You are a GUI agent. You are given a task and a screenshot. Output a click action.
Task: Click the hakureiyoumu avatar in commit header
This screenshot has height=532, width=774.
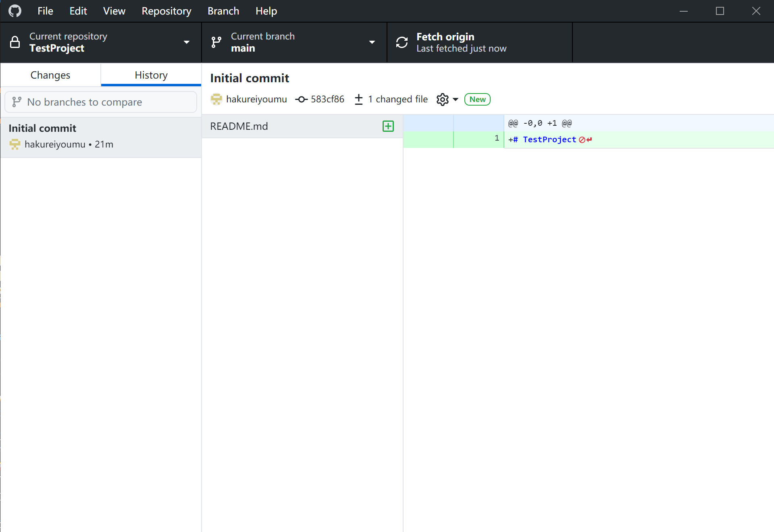(x=216, y=100)
